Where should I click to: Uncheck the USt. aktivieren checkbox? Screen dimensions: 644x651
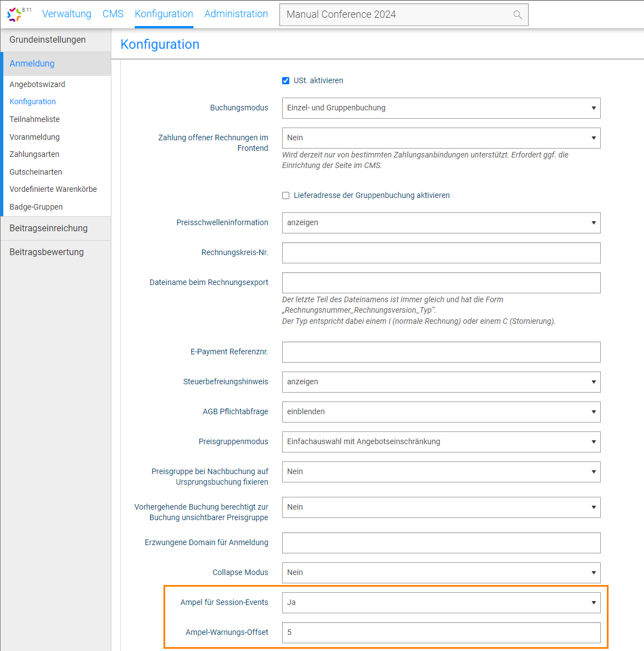(286, 81)
